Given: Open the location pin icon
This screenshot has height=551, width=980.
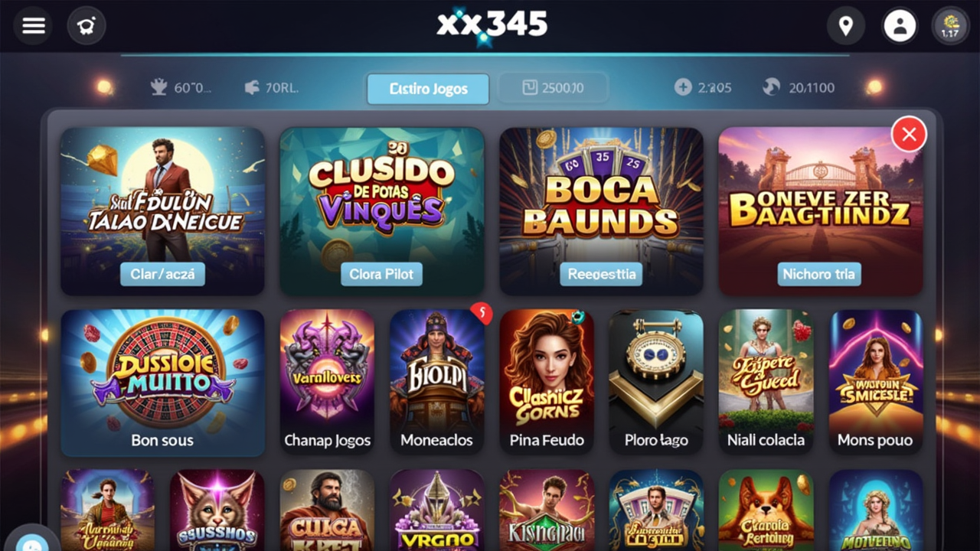Looking at the screenshot, I should point(846,26).
